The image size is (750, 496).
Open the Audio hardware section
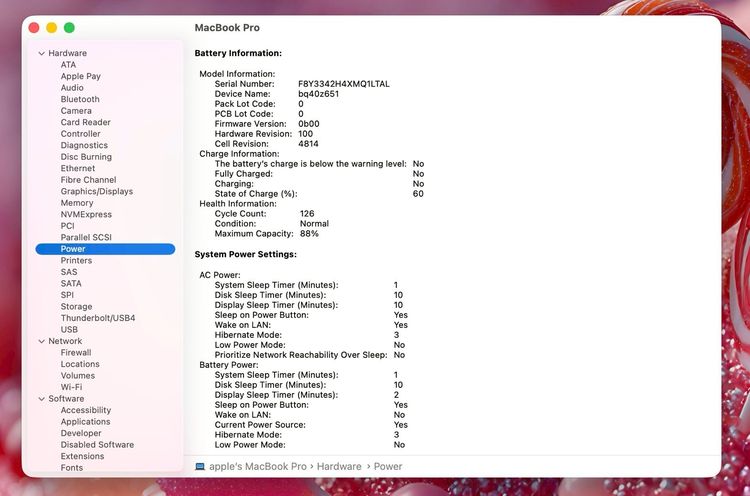click(x=72, y=88)
